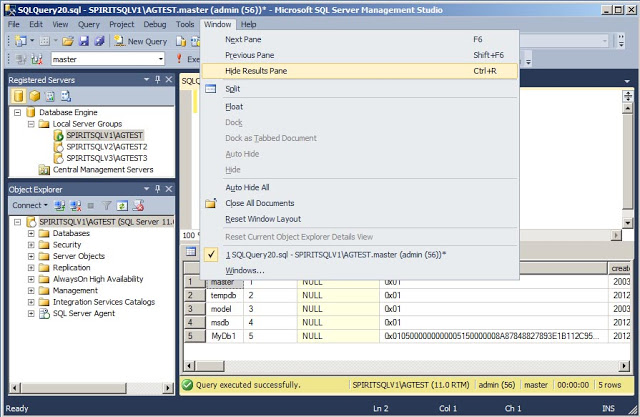
Task: Click results grid horizontal scrollbar left arrow
Action: click(x=189, y=366)
